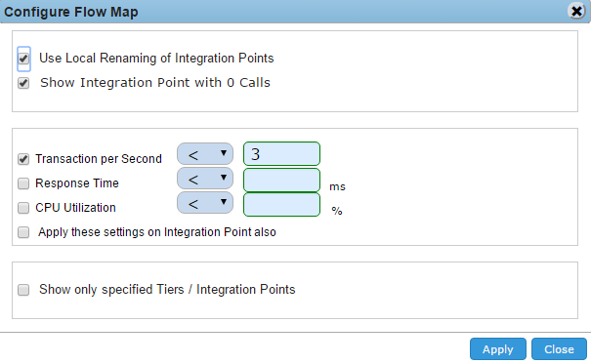Click the CPU Utilization label text
Image resolution: width=591 pixels, height=364 pixels.
[75, 208]
